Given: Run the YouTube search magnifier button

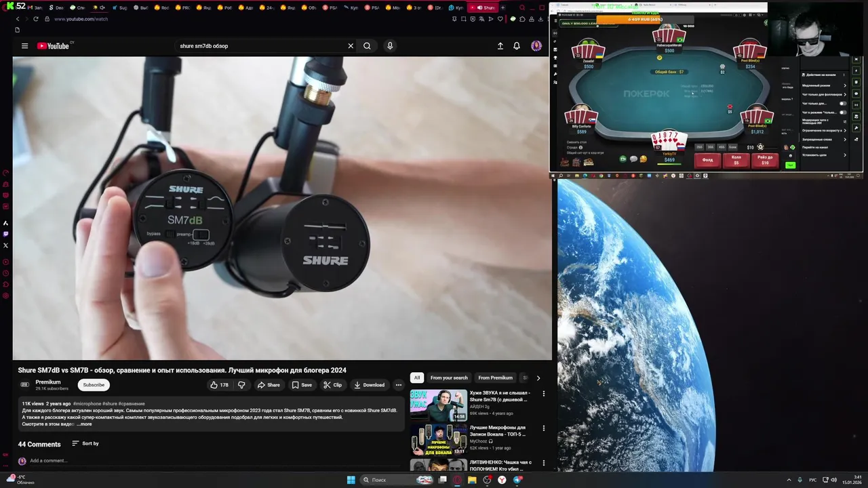Looking at the screenshot, I should click(x=367, y=46).
